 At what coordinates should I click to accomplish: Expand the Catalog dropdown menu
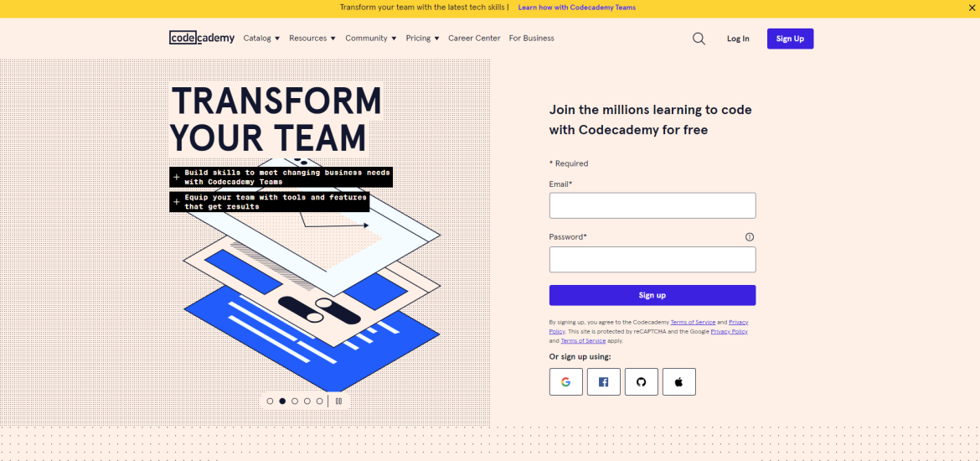pos(262,39)
